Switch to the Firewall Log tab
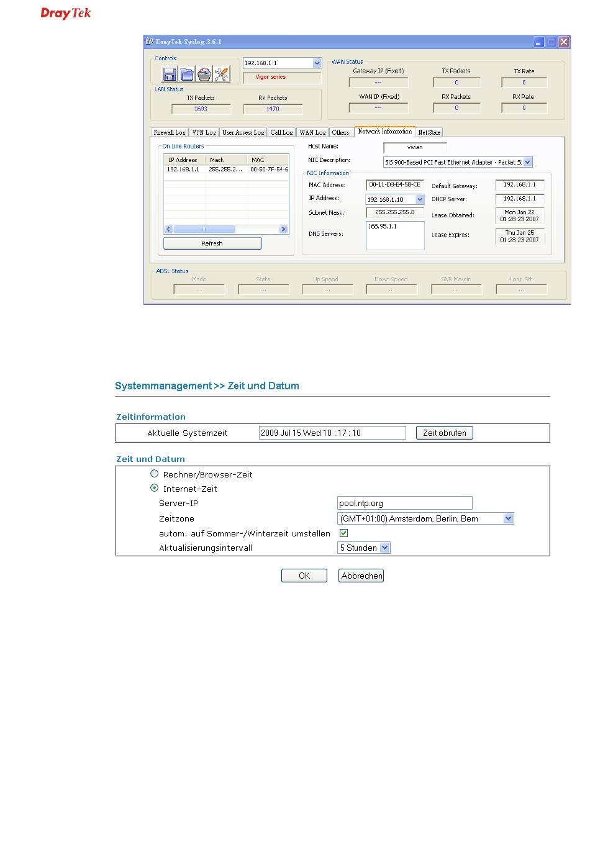Screen dimensions: 590x868 coord(170,132)
